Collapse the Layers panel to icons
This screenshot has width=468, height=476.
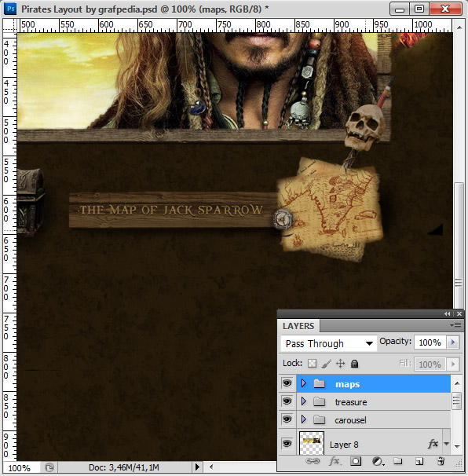click(447, 314)
